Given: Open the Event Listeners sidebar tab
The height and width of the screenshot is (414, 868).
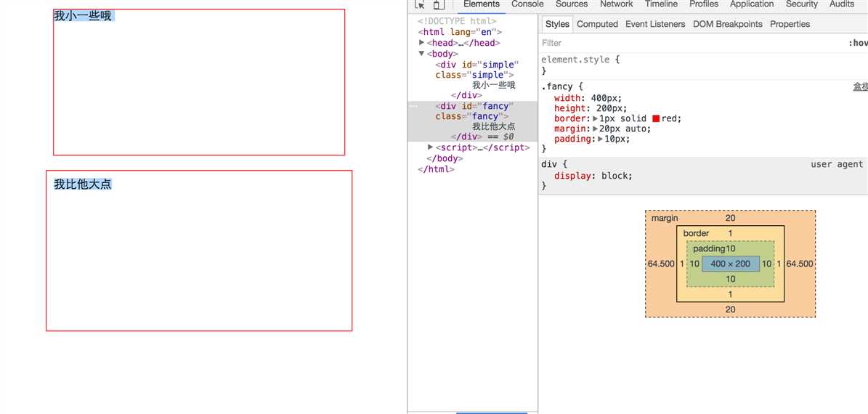Looking at the screenshot, I should [x=655, y=24].
